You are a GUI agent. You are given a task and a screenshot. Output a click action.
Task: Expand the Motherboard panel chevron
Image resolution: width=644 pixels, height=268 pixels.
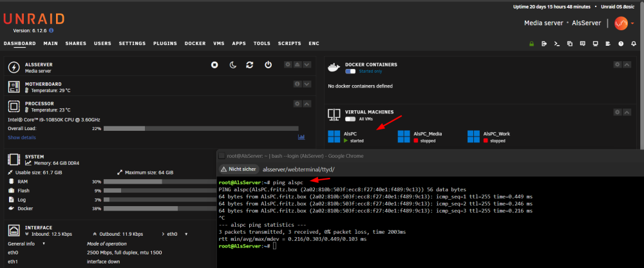pos(307,84)
